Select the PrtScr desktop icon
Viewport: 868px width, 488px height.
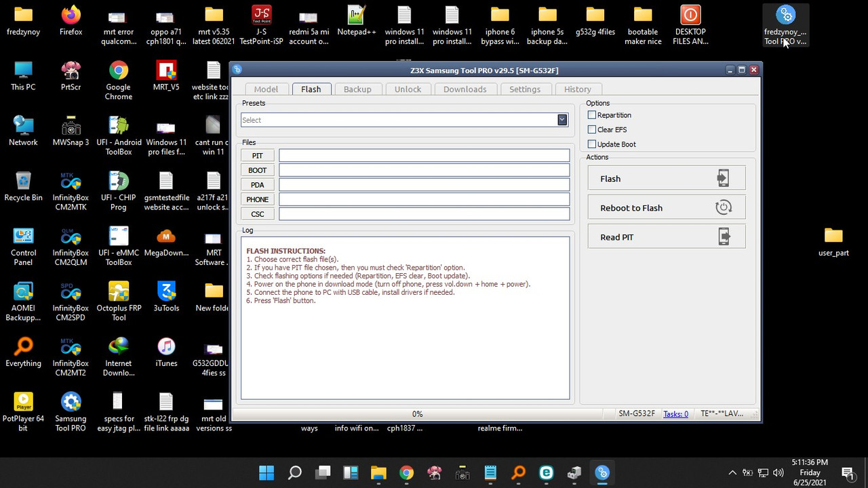71,76
